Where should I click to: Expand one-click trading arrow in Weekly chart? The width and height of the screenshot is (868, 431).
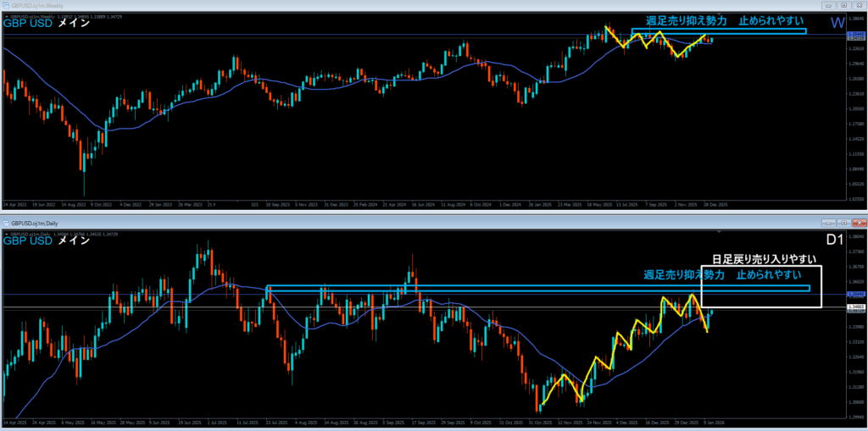[6, 17]
